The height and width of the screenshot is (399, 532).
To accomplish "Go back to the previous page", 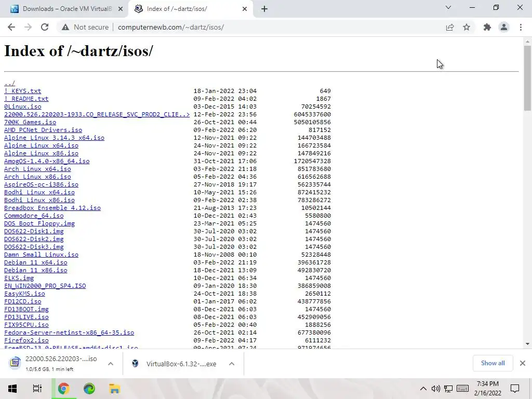I will coord(11,27).
